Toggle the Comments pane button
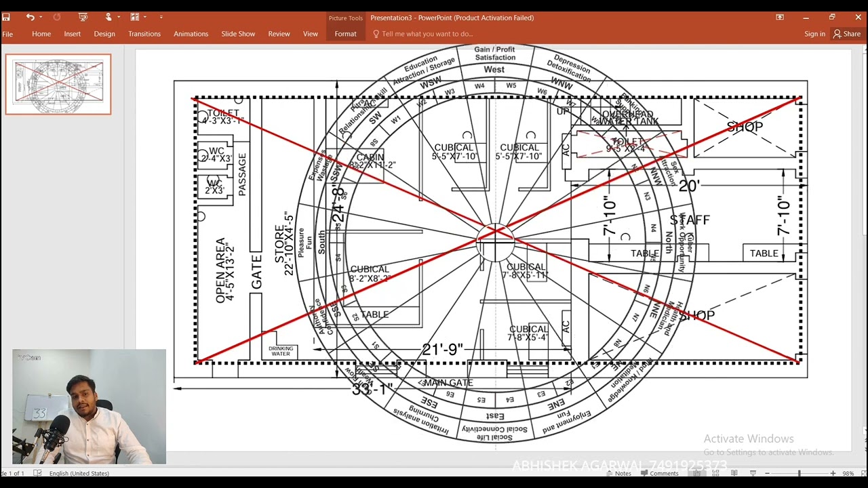Image resolution: width=868 pixels, height=488 pixels. click(x=659, y=473)
